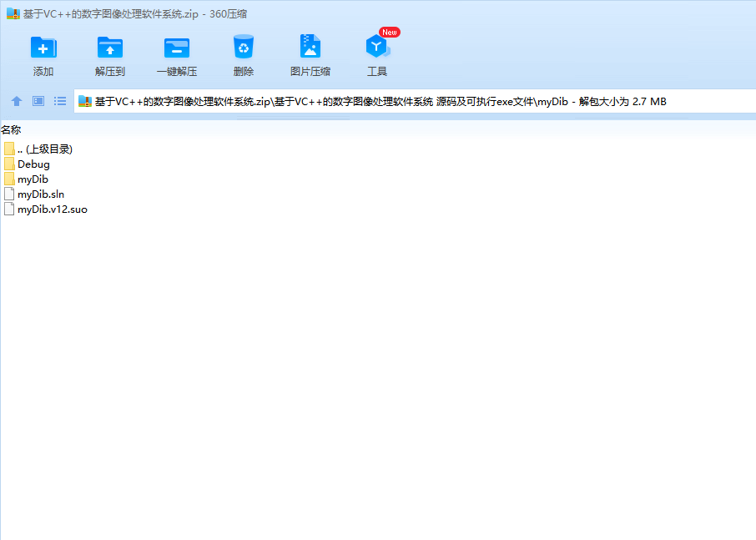Viewport: 756px width, 540px height.
Task: Click the address path field
Action: pyautogui.click(x=415, y=101)
